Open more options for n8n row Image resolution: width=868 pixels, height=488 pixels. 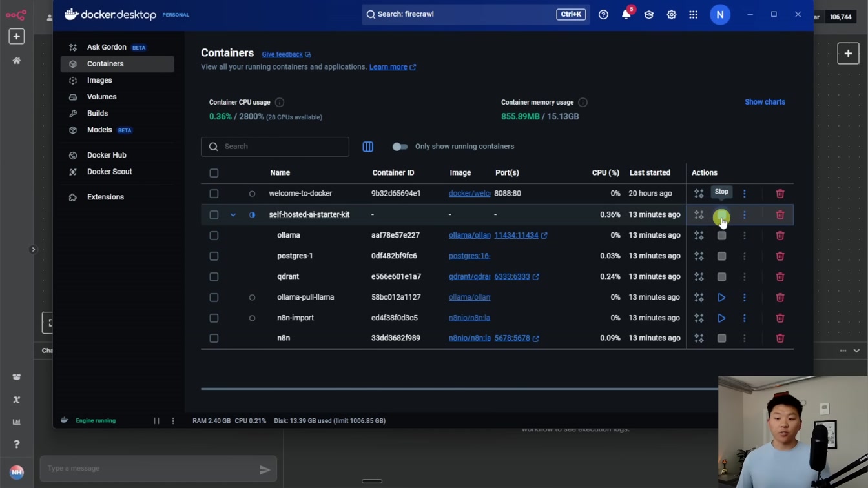(744, 338)
